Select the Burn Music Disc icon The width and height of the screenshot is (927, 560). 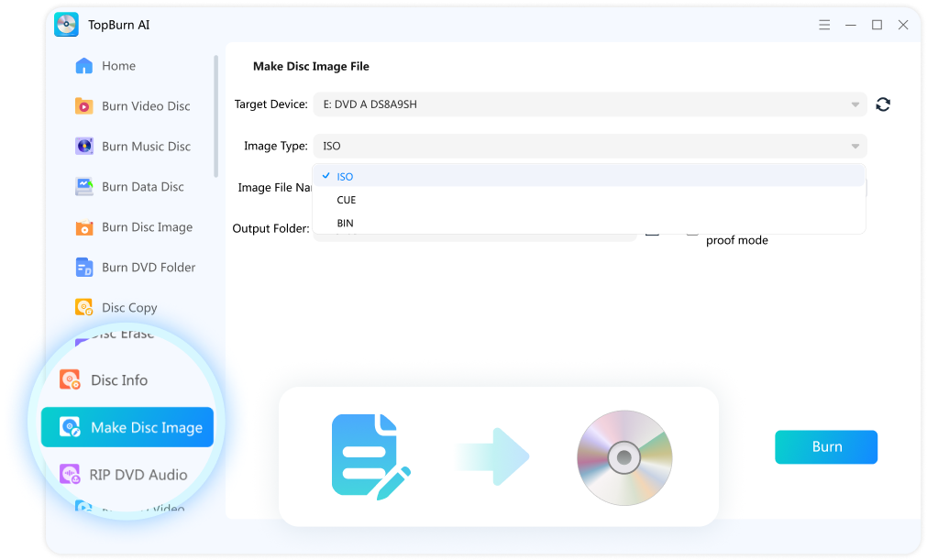point(84,147)
